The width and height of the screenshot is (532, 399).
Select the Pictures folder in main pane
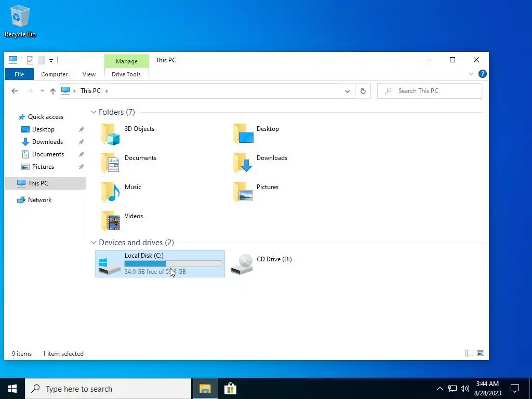[x=256, y=192]
